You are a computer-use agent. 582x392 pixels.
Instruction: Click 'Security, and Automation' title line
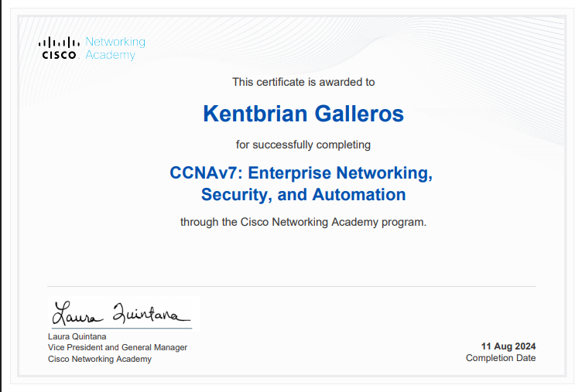(303, 195)
